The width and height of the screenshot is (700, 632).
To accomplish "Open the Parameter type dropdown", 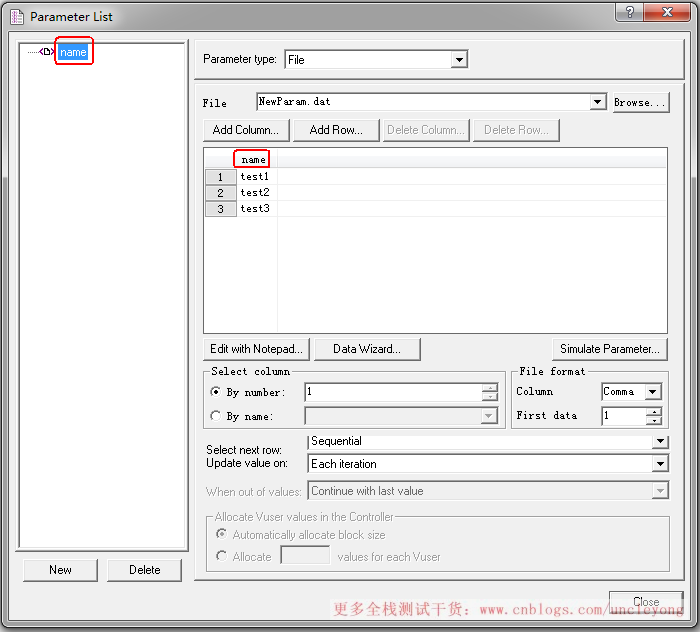I will (459, 59).
